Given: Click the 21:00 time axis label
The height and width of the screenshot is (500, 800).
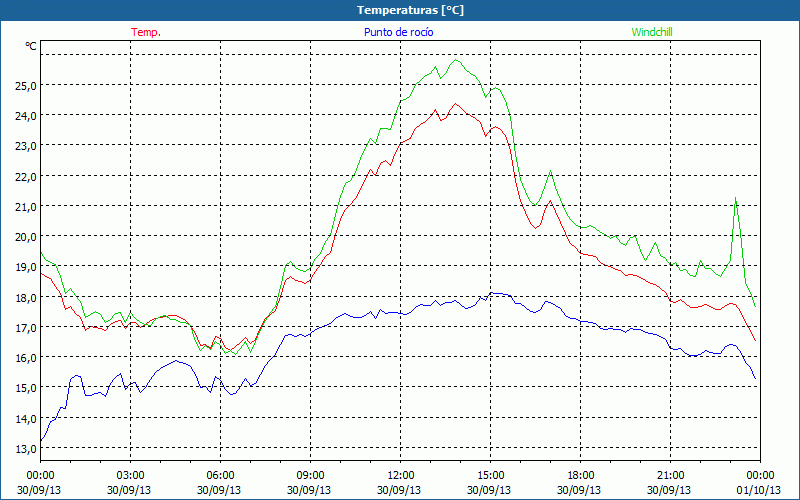Looking at the screenshot, I should tap(670, 476).
